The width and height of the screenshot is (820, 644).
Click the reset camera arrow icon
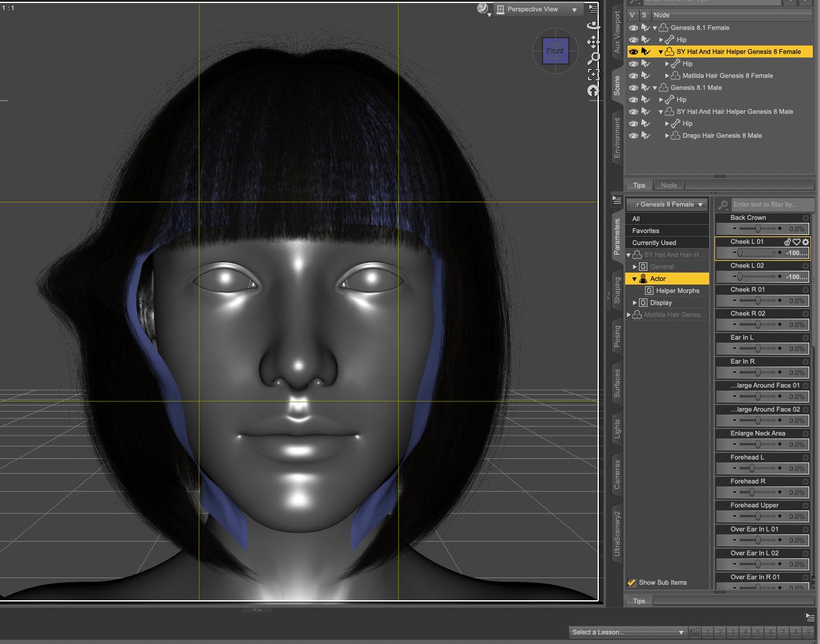click(593, 90)
